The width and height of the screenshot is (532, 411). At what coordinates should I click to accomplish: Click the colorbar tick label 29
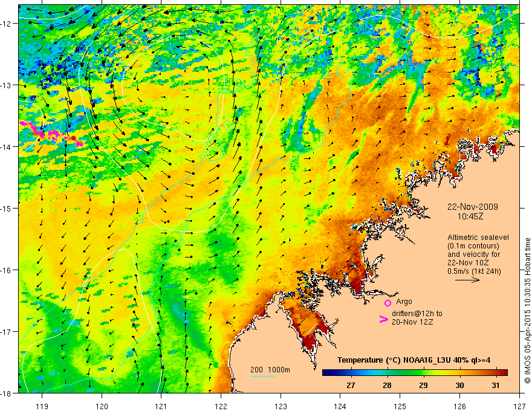(x=423, y=385)
